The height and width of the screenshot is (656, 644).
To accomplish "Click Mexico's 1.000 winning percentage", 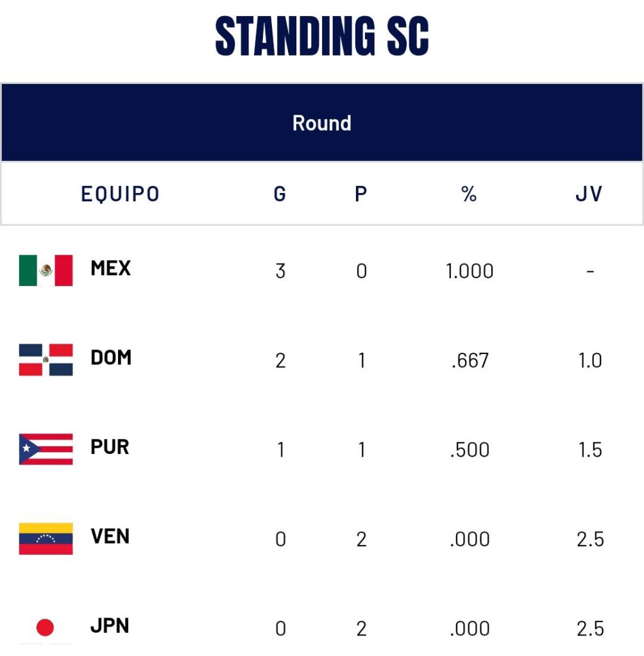I will tap(470, 271).
